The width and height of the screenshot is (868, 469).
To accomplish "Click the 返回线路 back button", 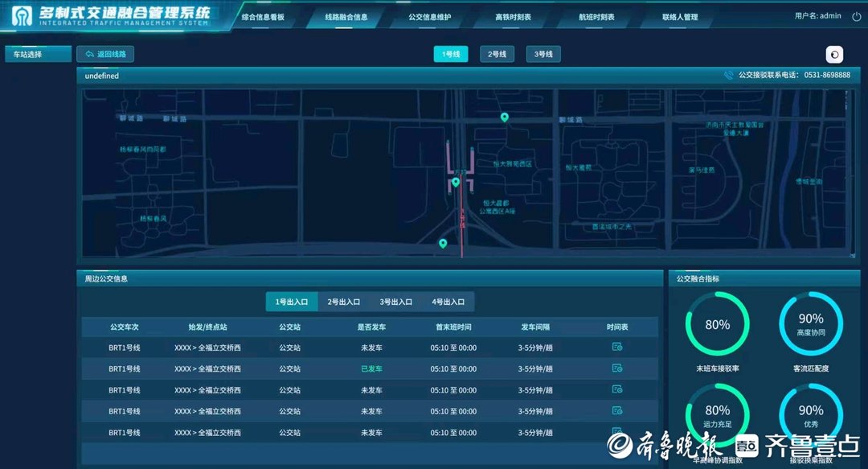I will (x=105, y=55).
